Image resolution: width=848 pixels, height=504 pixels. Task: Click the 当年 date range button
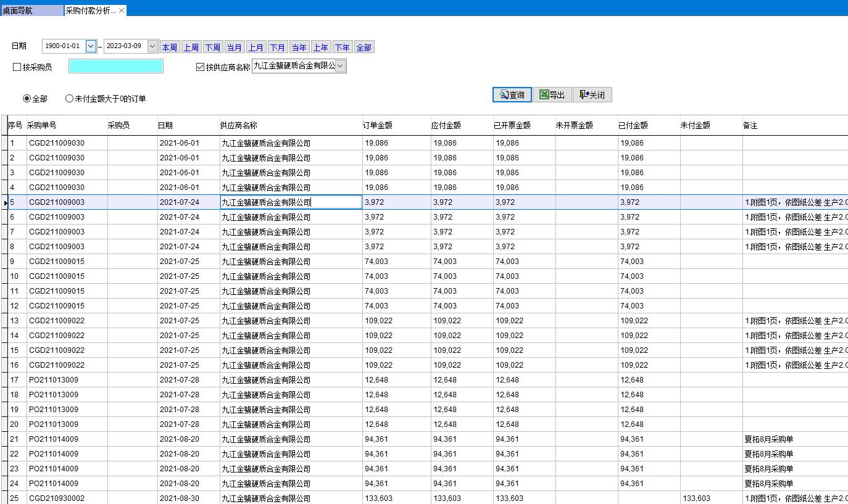pos(299,48)
